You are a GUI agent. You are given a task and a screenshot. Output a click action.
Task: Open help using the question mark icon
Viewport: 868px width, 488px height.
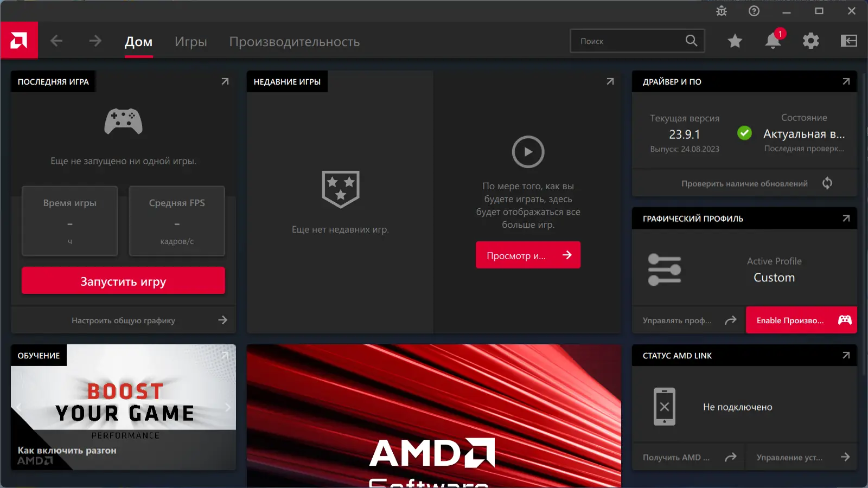click(754, 11)
